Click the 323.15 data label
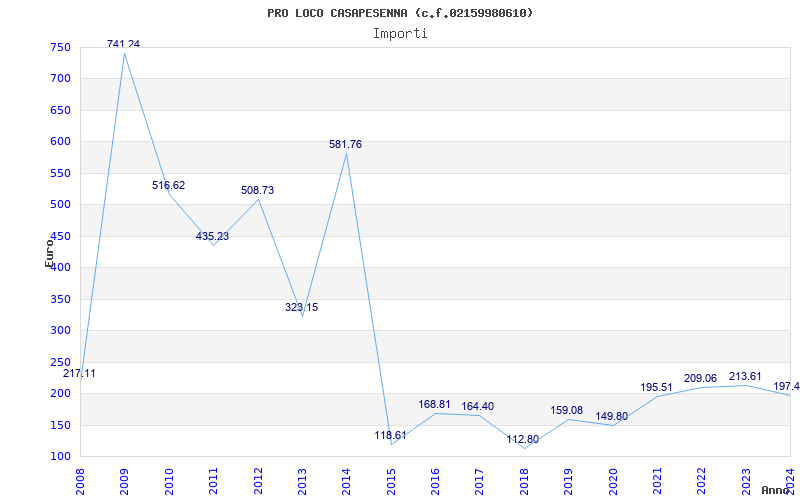The width and height of the screenshot is (800, 500). (x=301, y=307)
